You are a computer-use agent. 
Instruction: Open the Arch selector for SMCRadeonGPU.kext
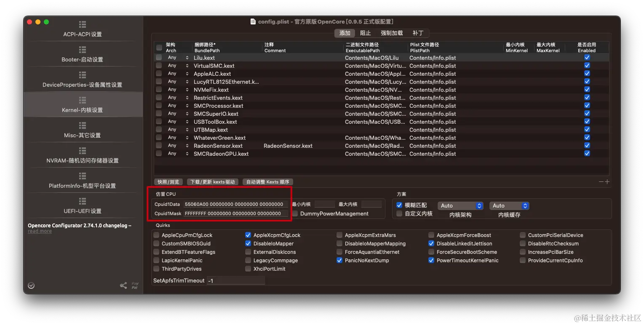[x=178, y=154]
